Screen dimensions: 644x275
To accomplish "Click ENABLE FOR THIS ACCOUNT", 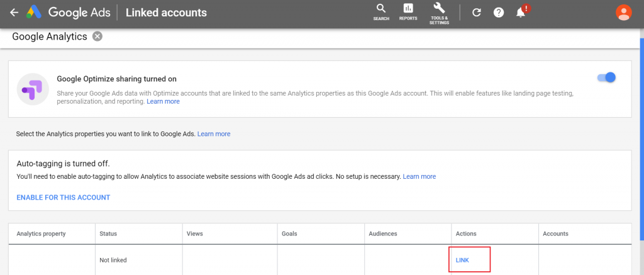I will point(64,198).
